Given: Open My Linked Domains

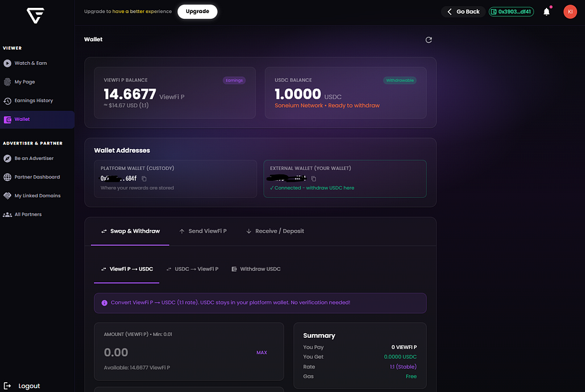Looking at the screenshot, I should 37,196.
